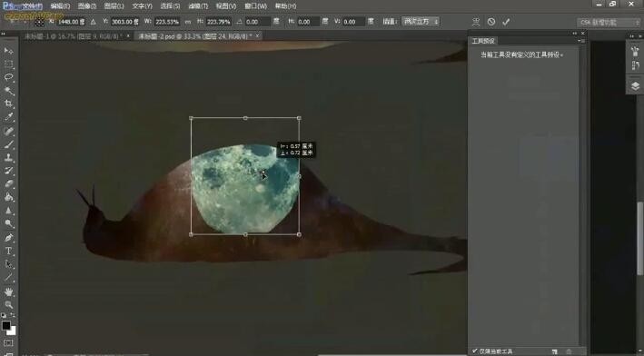The width and height of the screenshot is (644, 356).
Task: Select the Zoom tool
Action: (x=8, y=304)
